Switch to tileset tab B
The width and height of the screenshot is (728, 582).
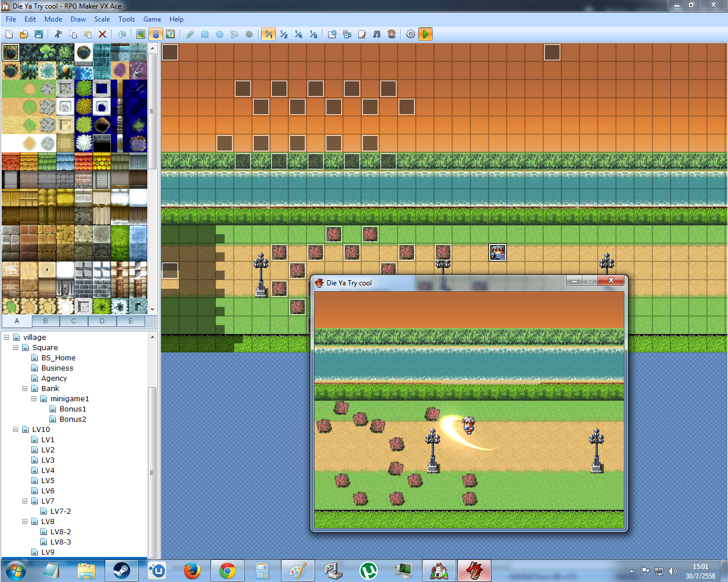(x=45, y=321)
